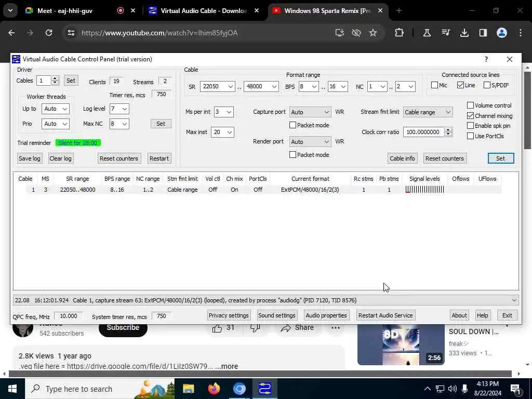Click green Trial reminder indicator
Image resolution: width=532 pixels, height=399 pixels.
coord(78,143)
